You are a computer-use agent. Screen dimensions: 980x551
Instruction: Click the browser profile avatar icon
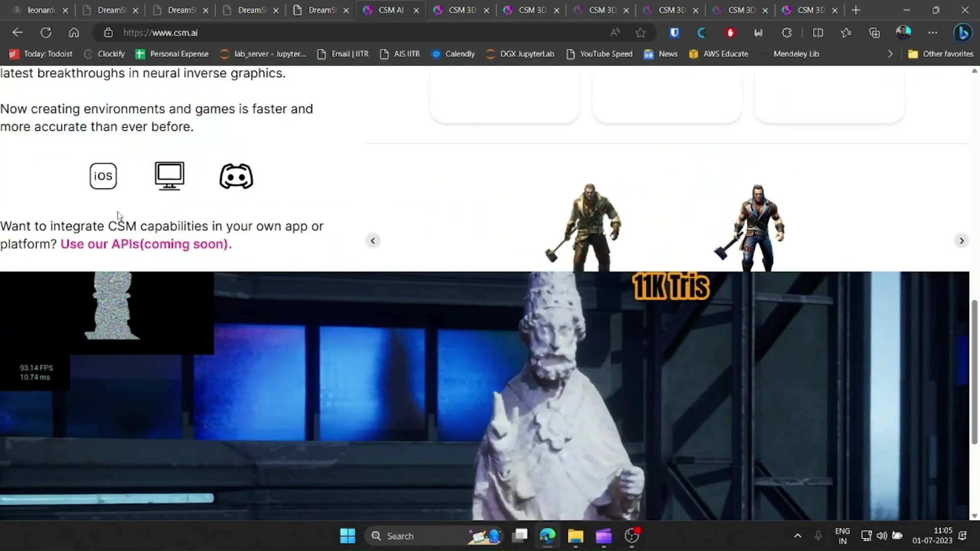(x=904, y=32)
